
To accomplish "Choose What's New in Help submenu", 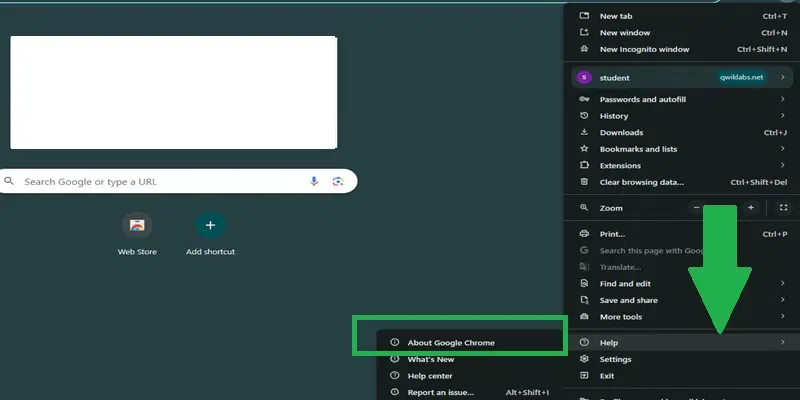I will 469,359.
